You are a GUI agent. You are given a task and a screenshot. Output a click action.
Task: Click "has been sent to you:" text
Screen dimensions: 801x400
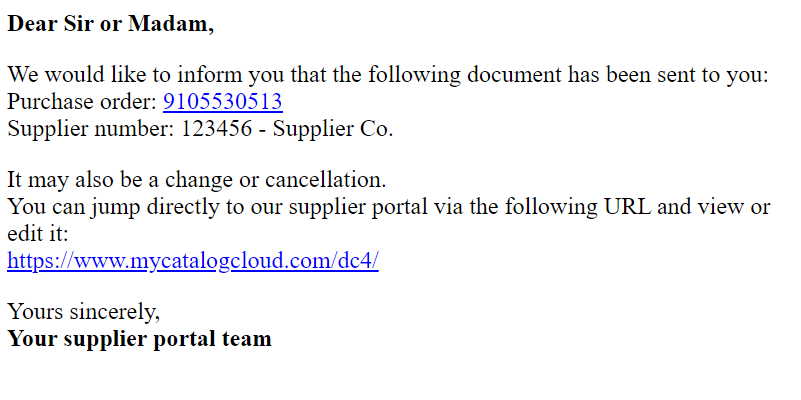tap(668, 75)
